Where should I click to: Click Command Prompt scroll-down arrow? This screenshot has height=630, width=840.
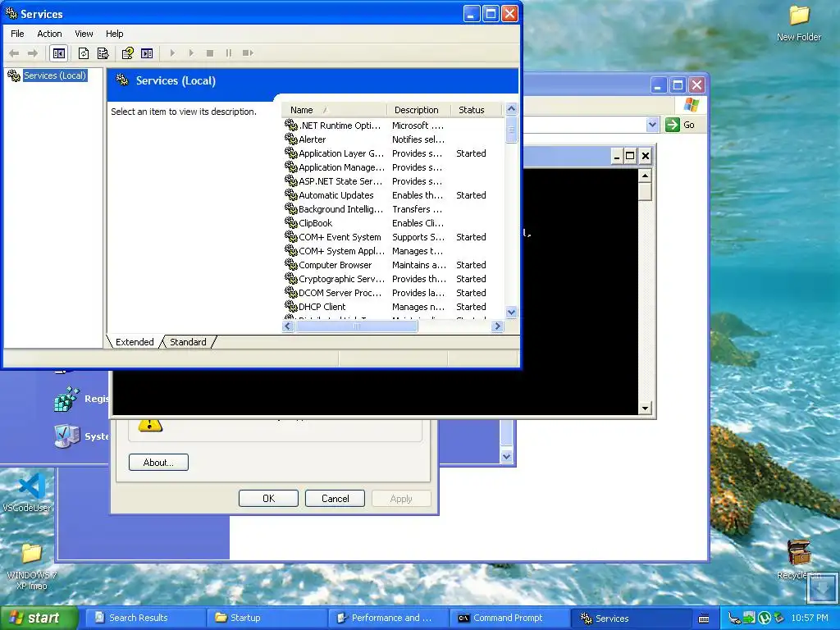[645, 409]
